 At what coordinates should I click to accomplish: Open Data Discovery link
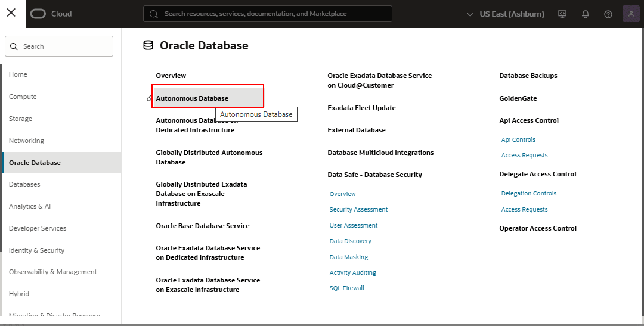pos(351,241)
